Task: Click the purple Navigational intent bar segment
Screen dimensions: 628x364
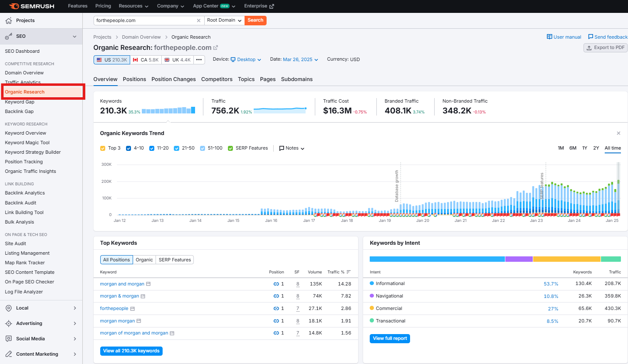Action: [x=519, y=259]
